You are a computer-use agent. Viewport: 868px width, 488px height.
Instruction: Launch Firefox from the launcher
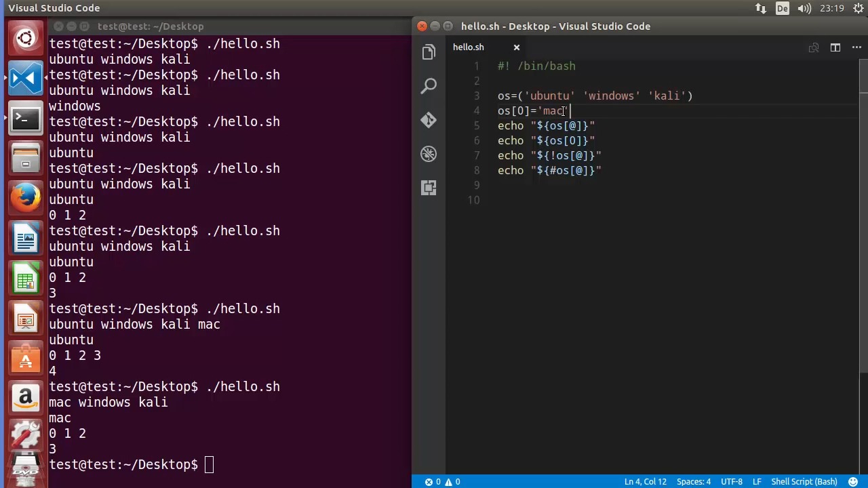pyautogui.click(x=26, y=198)
